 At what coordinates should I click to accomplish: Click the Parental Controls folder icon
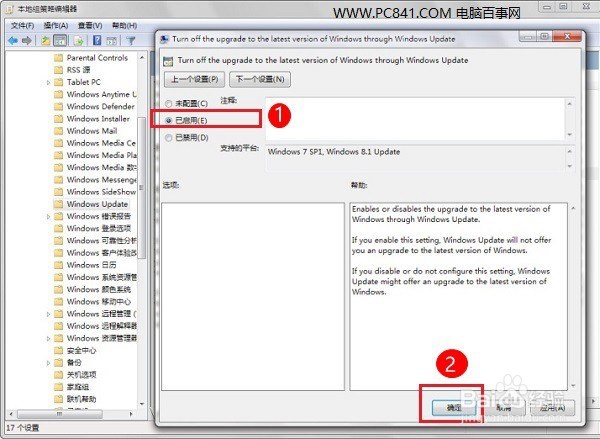click(x=58, y=58)
